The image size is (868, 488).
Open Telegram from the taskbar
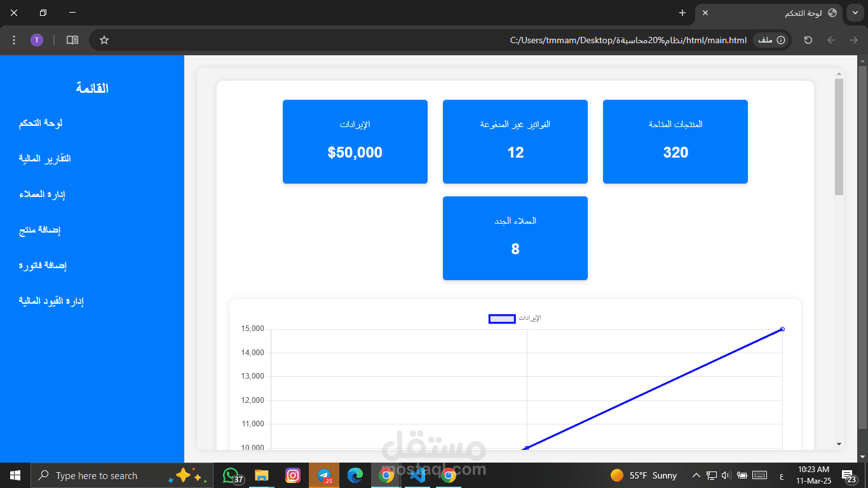(324, 475)
